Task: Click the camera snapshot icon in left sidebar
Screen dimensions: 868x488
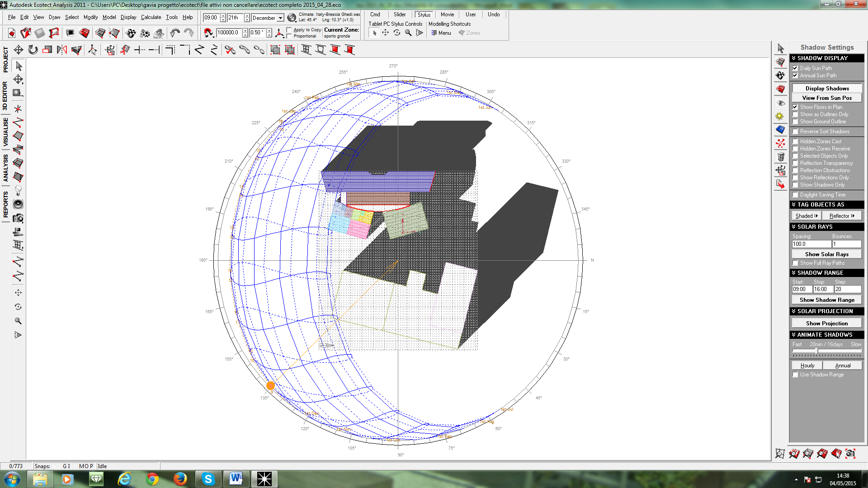Action: (x=18, y=218)
